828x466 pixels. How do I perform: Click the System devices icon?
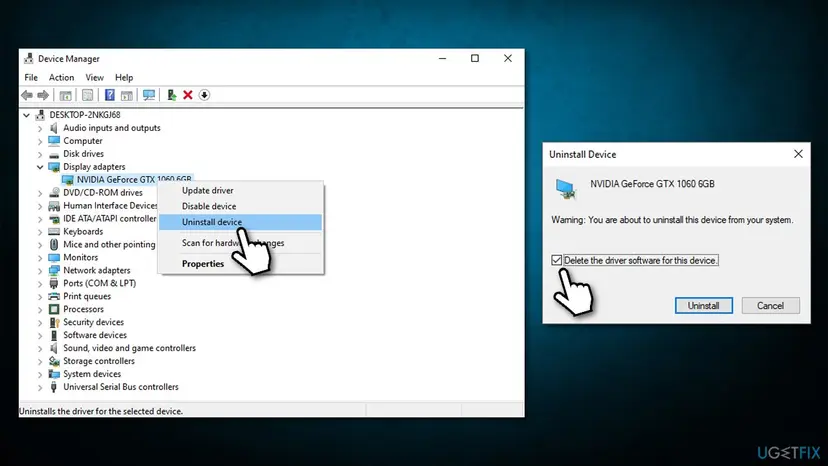coord(54,374)
